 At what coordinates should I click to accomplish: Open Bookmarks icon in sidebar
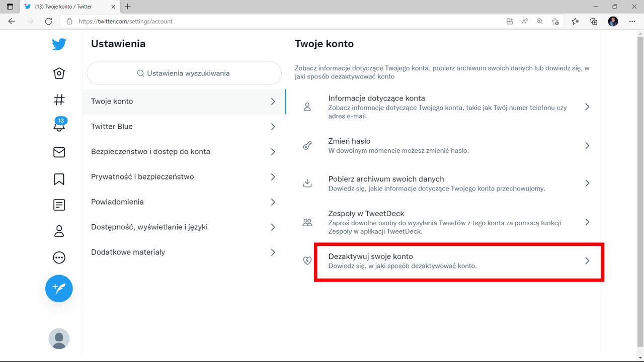(59, 179)
